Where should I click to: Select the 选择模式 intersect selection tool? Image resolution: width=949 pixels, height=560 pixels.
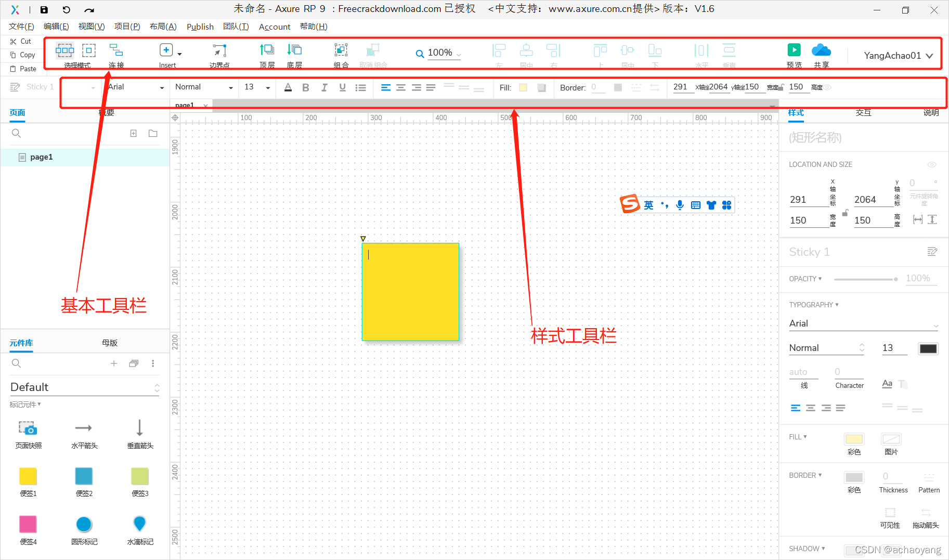tap(65, 50)
